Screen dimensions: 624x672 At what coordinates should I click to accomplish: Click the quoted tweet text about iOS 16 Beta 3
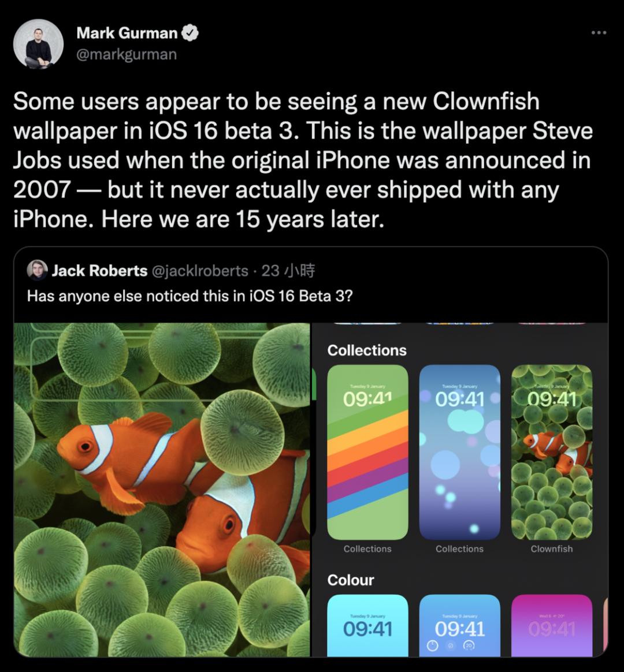190,296
